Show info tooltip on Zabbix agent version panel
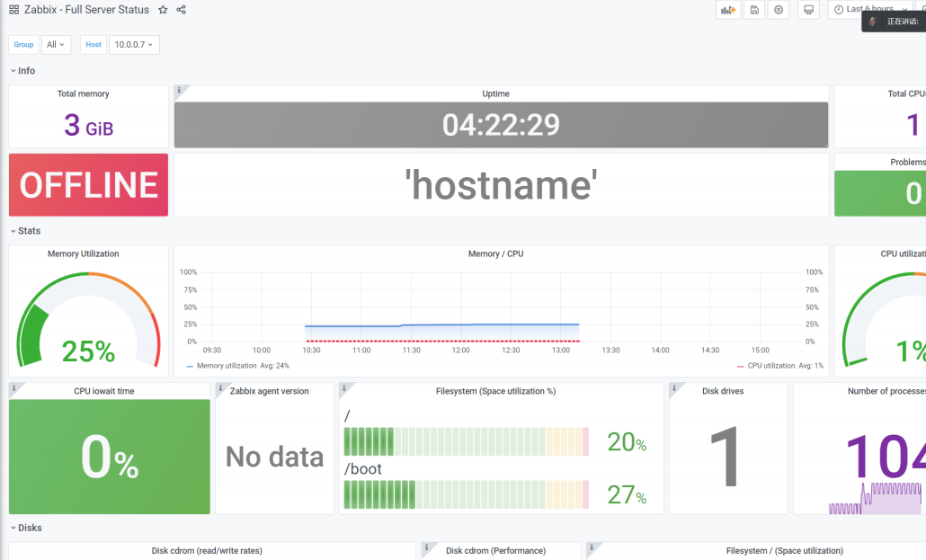Image resolution: width=926 pixels, height=560 pixels. 220,388
